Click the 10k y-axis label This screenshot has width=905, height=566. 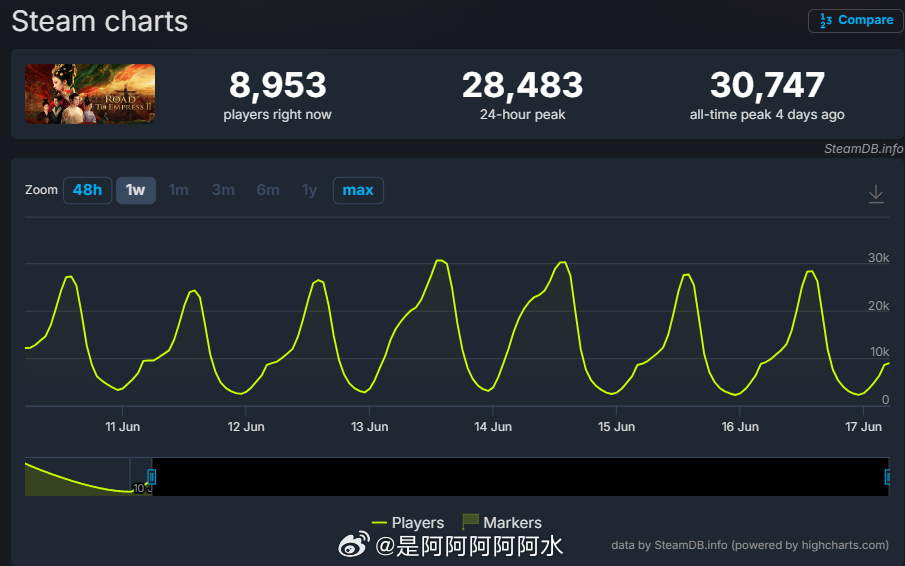(880, 352)
